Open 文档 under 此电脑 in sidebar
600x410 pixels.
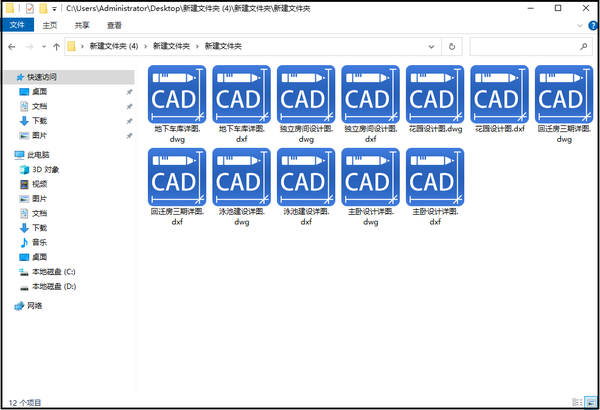(39, 213)
